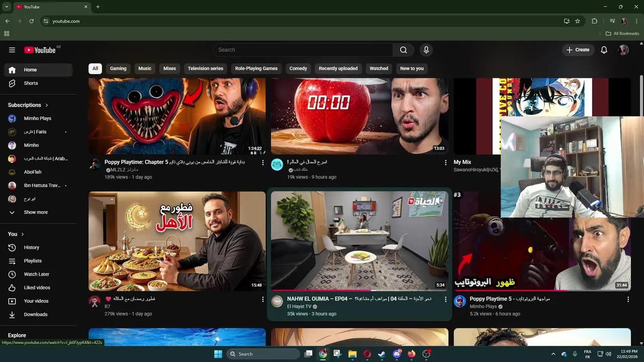Open the YouTube hamburger guide menu

pos(12,50)
